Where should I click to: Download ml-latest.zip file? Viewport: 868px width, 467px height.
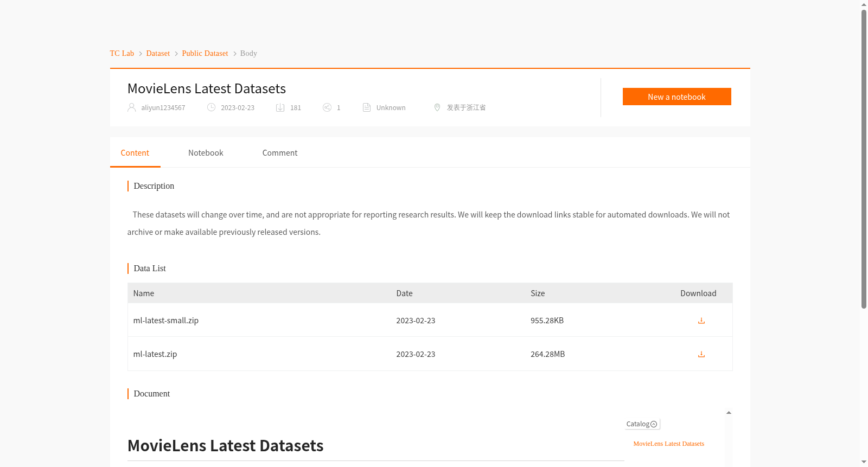click(701, 354)
